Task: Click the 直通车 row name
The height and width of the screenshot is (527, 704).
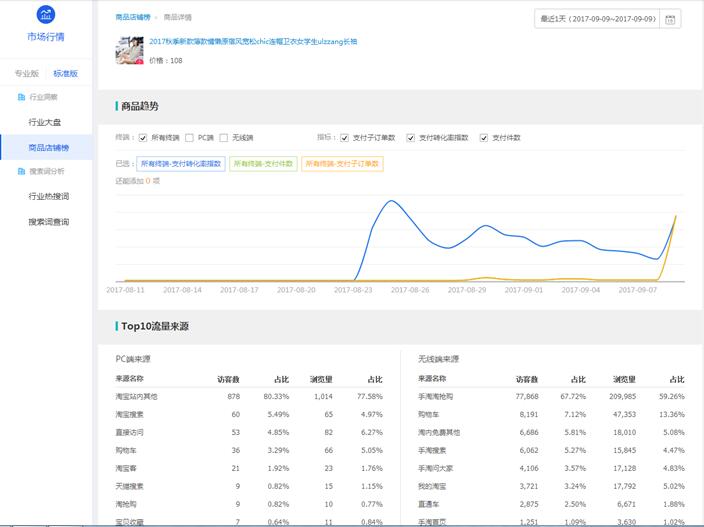Action: point(428,504)
